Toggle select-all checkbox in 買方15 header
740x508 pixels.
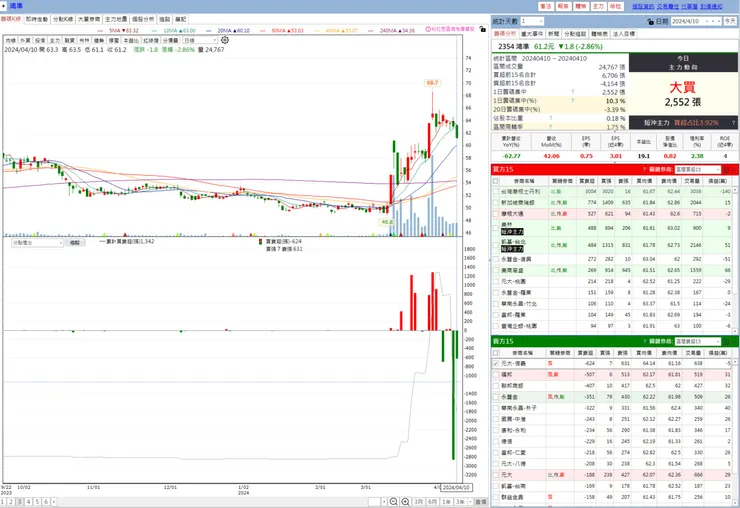click(x=496, y=181)
